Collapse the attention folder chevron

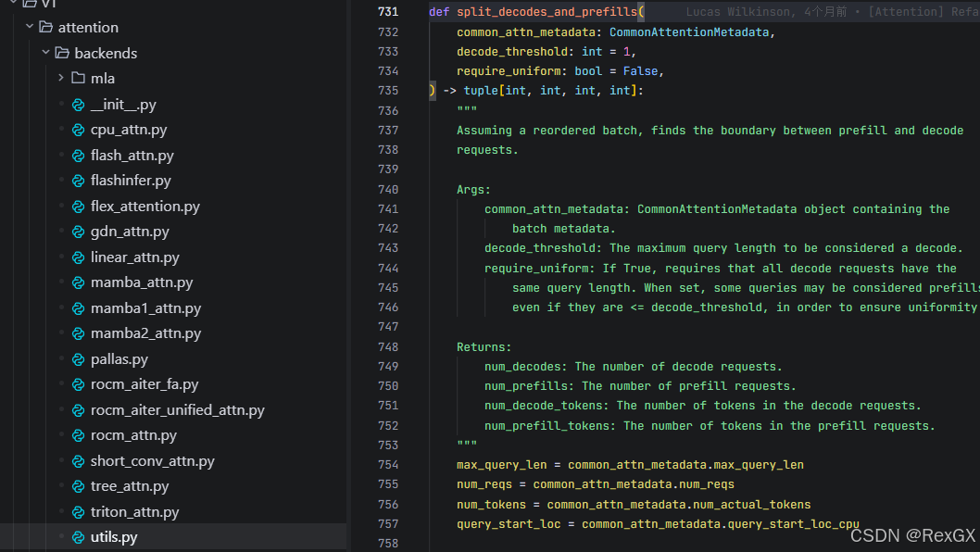click(x=30, y=27)
